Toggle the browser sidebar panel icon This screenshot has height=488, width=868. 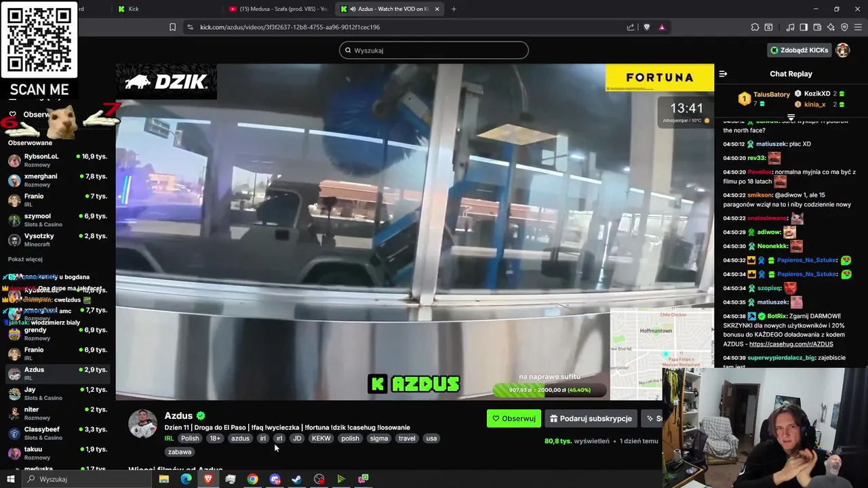(x=804, y=27)
